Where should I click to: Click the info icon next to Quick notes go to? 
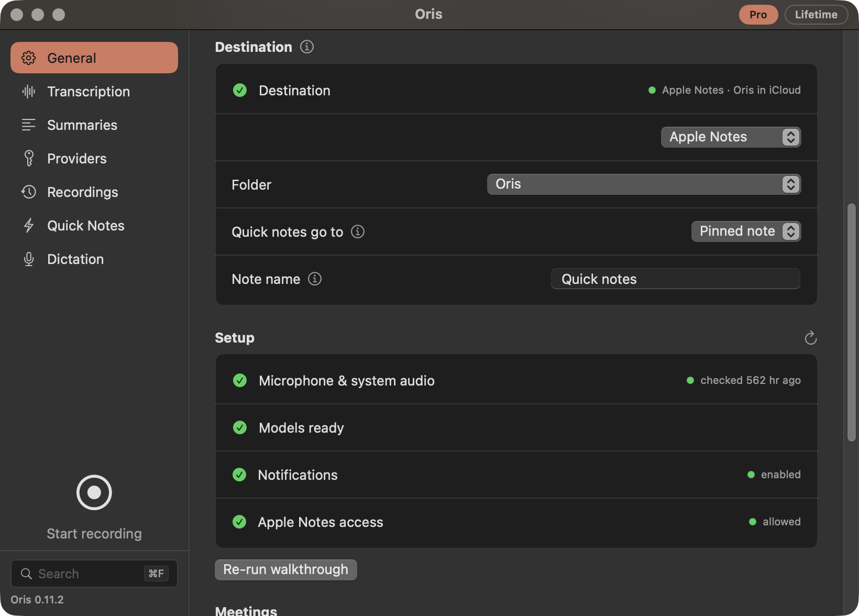358,232
